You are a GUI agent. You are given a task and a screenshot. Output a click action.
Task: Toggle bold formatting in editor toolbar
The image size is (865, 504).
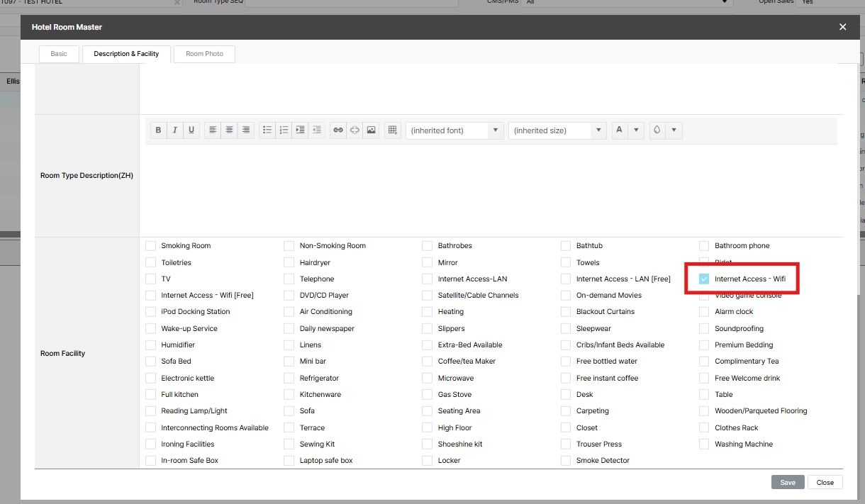tap(158, 130)
